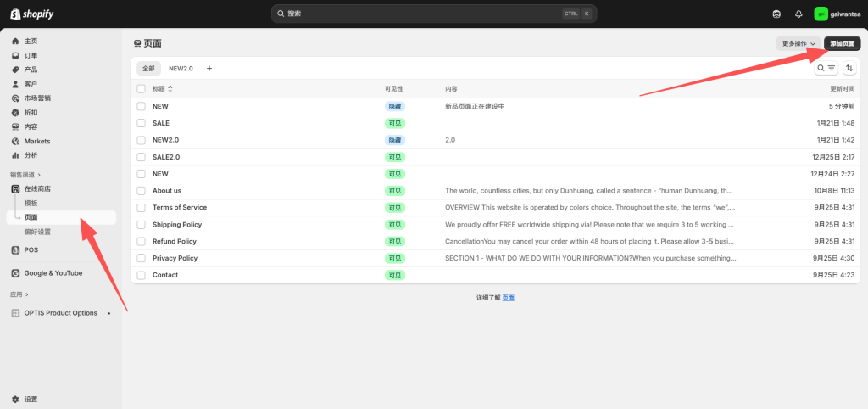Open the 更多操作 dropdown
This screenshot has height=409, width=868.
pos(798,43)
